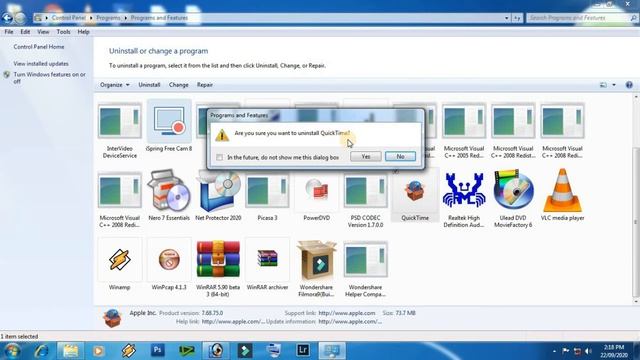Cancel uninstall with the No button
The height and width of the screenshot is (360, 640).
pos(400,156)
